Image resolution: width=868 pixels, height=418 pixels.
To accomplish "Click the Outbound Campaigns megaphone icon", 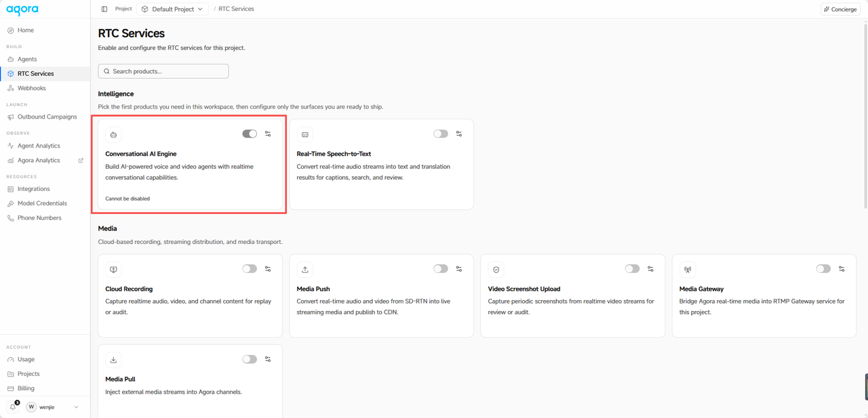I will point(10,117).
